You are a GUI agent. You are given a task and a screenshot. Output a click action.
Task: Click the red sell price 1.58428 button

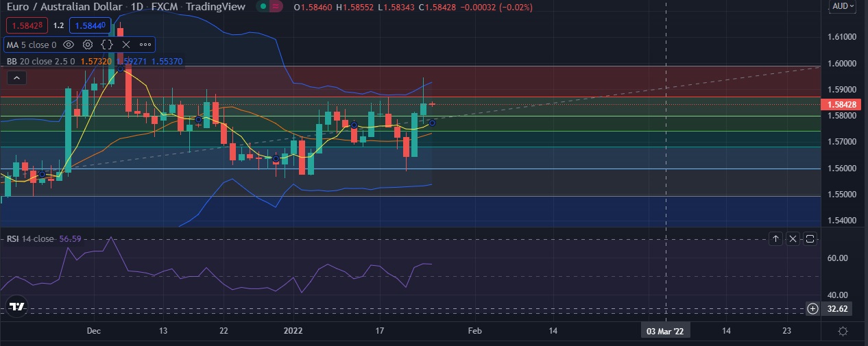click(x=27, y=25)
